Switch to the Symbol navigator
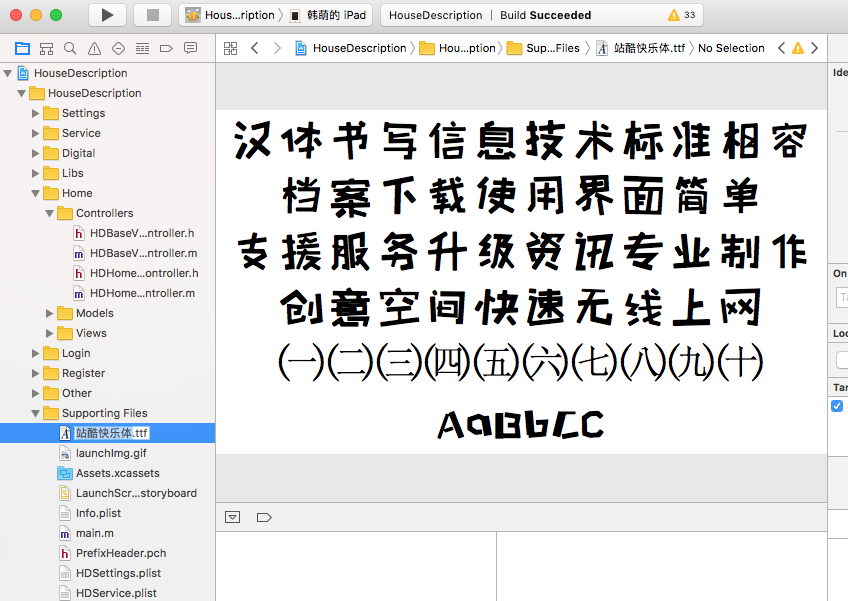The image size is (848, 601). point(46,48)
